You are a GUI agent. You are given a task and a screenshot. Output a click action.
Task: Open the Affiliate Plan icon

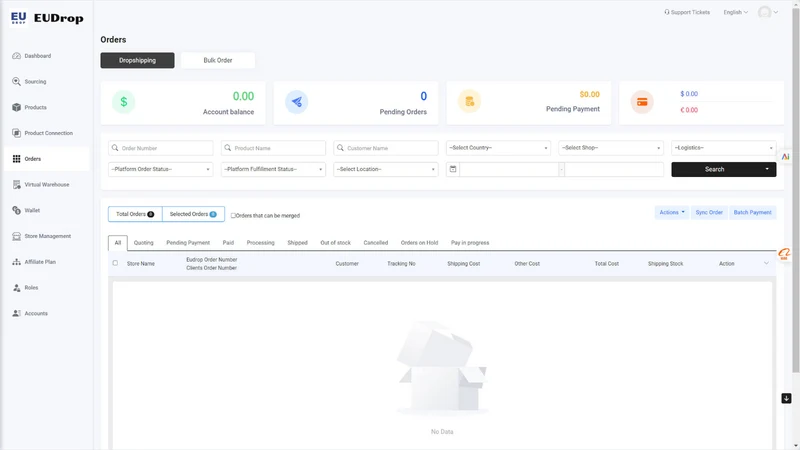point(16,262)
